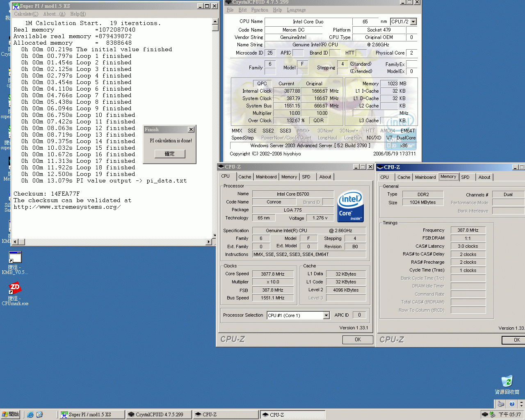
Task: Open CrystalCPUID Help menu
Action: coord(278,10)
